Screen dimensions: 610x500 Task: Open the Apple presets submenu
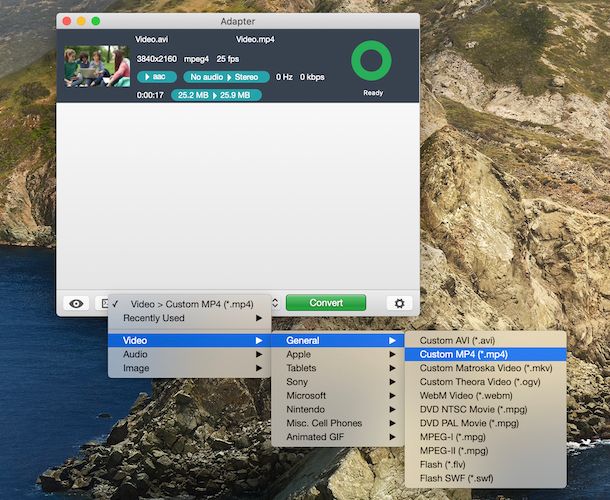point(338,354)
